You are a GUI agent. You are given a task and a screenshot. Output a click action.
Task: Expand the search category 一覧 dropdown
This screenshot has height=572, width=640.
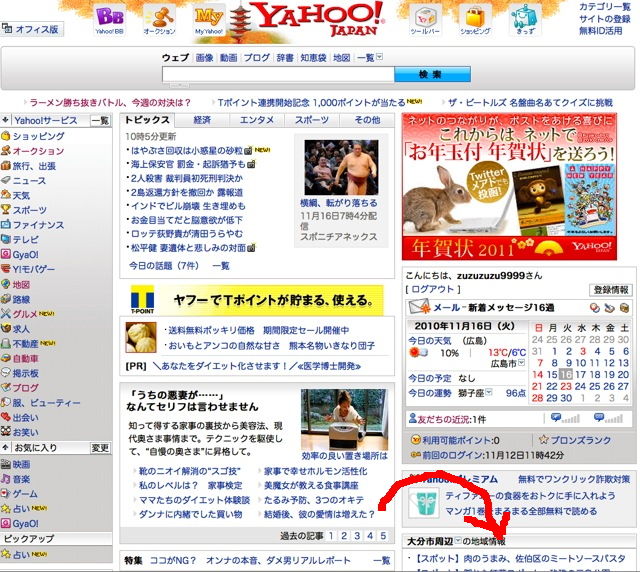point(379,57)
